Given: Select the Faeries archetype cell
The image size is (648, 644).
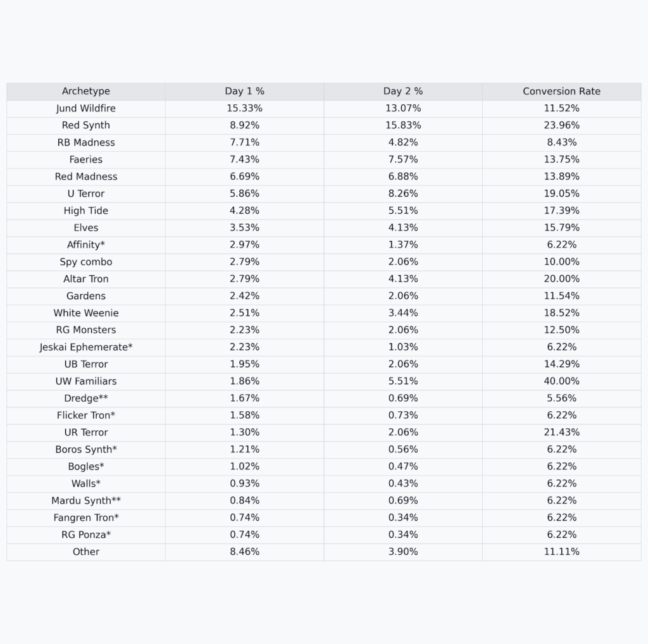Looking at the screenshot, I should point(86,159).
